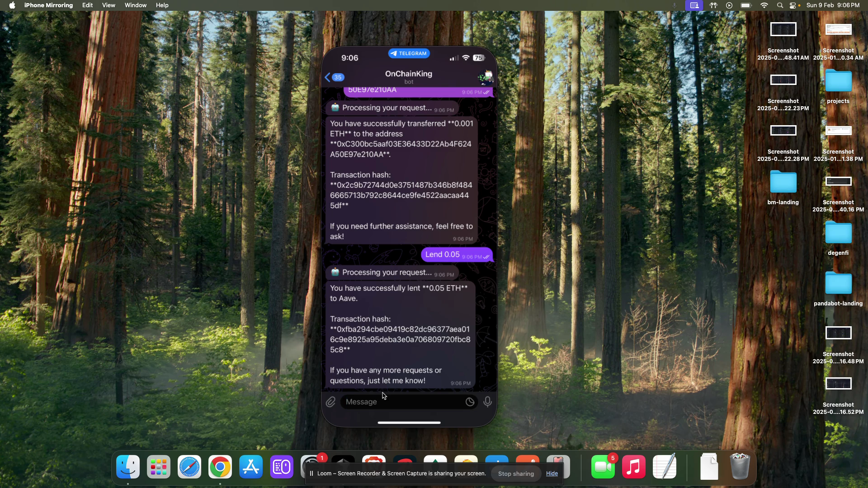Image resolution: width=868 pixels, height=488 pixels.
Task: Open Spotlight search icon
Action: 780,5
